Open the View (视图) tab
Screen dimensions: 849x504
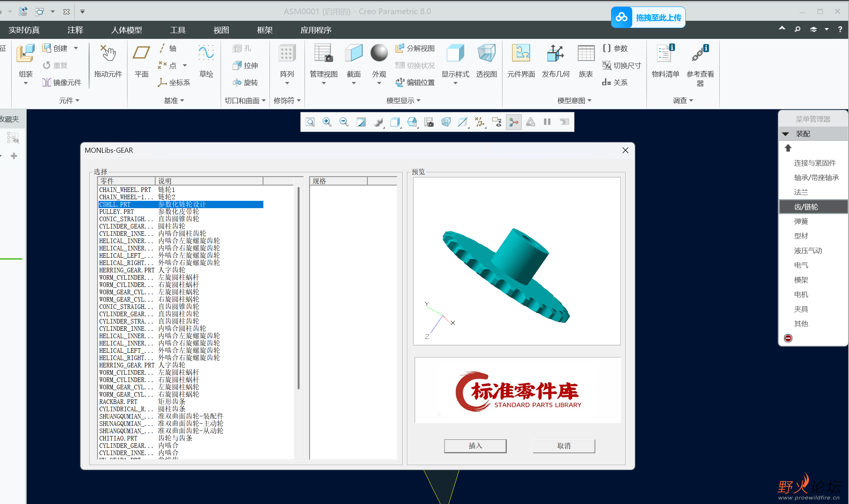[x=221, y=30]
